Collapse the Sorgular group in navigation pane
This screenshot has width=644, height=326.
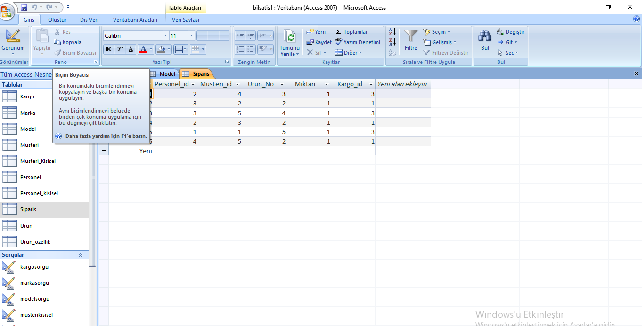81,255
